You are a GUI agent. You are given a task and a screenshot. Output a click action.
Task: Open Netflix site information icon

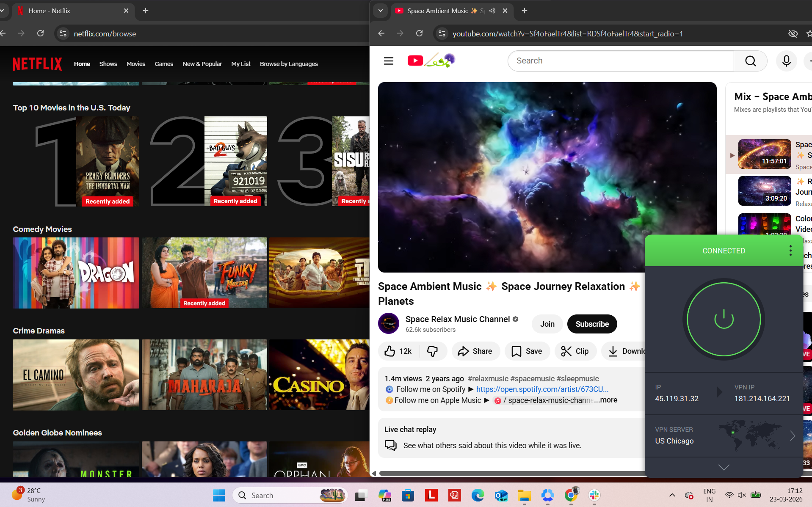pyautogui.click(x=63, y=33)
